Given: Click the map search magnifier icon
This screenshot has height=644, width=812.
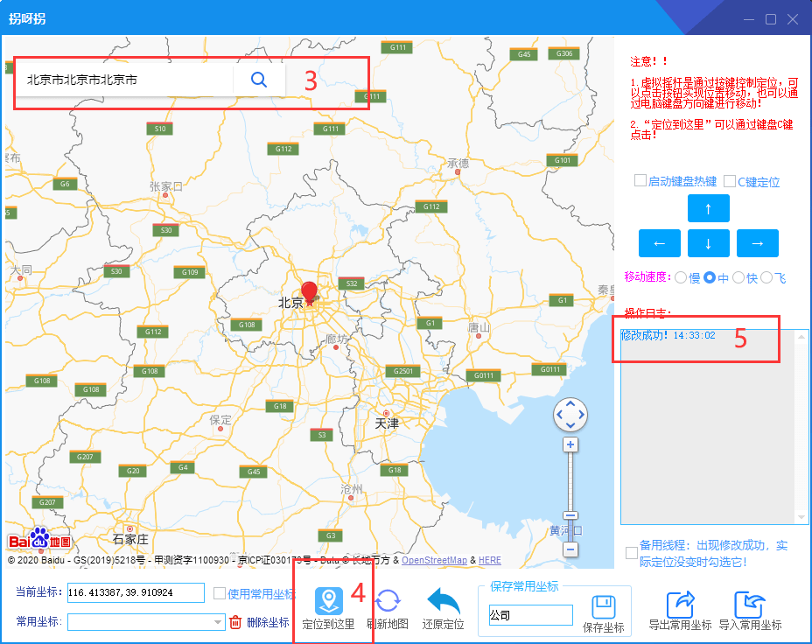Looking at the screenshot, I should coord(259,80).
